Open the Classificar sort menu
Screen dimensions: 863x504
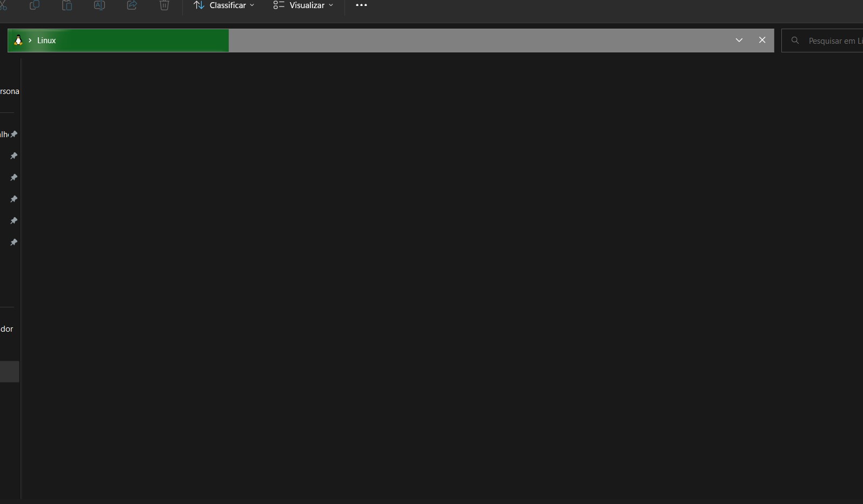coord(224,5)
